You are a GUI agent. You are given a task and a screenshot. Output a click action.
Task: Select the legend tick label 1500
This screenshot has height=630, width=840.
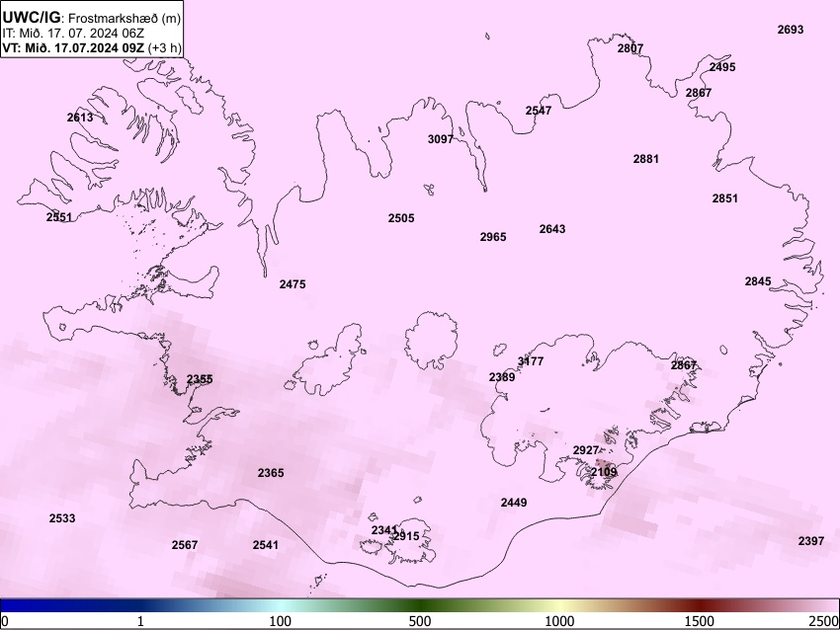pyautogui.click(x=700, y=621)
